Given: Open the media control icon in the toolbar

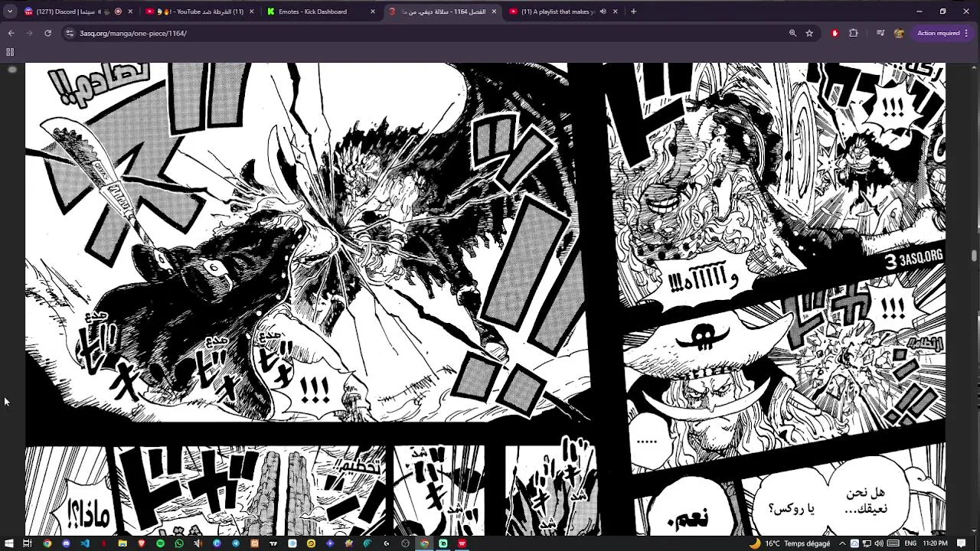Looking at the screenshot, I should coord(880,33).
